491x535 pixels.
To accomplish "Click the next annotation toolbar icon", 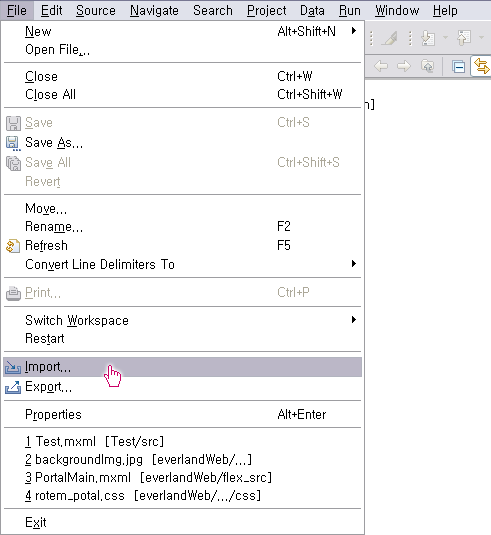I will point(428,38).
